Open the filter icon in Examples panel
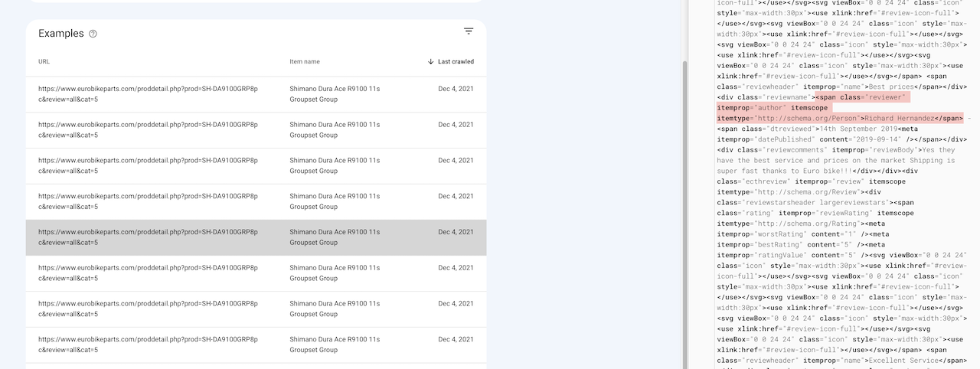 469,31
